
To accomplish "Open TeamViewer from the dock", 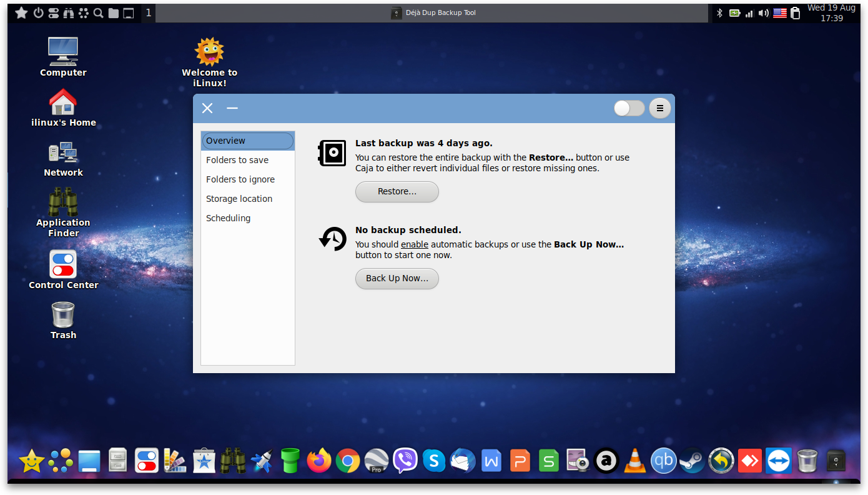I will [x=779, y=461].
